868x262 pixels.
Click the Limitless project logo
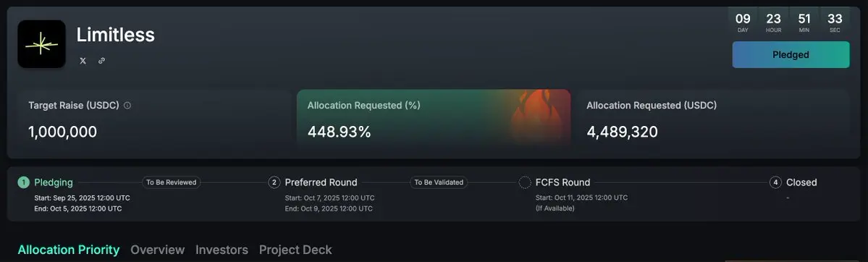point(41,43)
